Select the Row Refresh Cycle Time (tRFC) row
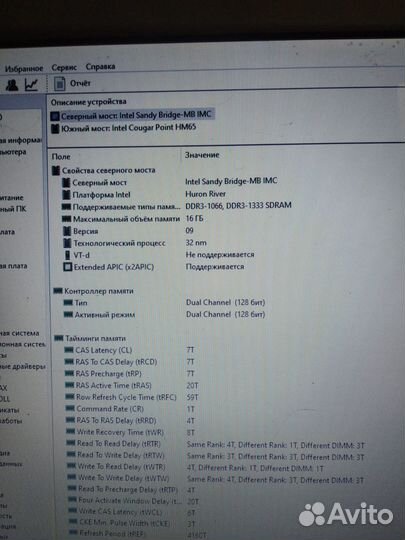The image size is (405, 540). [x=126, y=397]
